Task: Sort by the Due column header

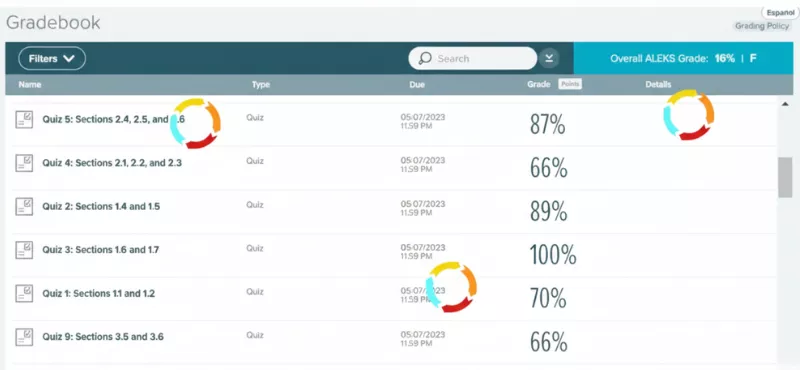Action: point(417,85)
